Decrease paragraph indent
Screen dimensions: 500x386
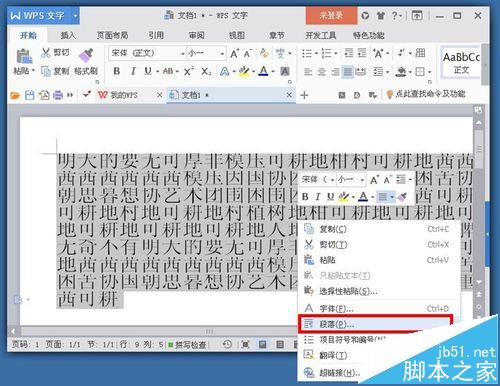point(349,53)
